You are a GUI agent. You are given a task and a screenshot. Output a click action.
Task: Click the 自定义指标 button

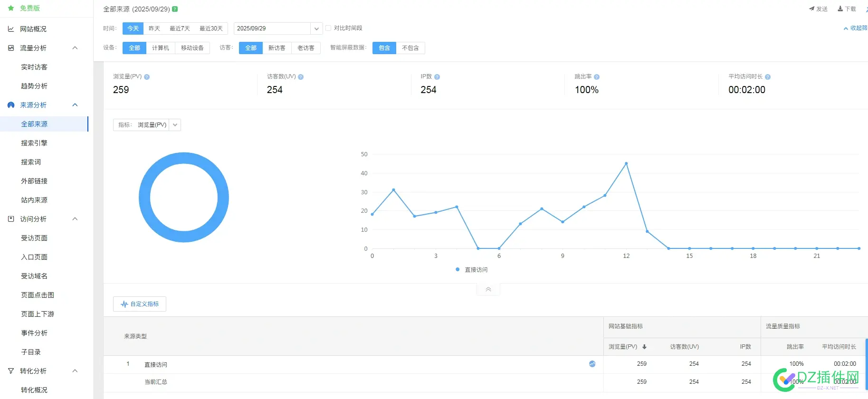[140, 304]
